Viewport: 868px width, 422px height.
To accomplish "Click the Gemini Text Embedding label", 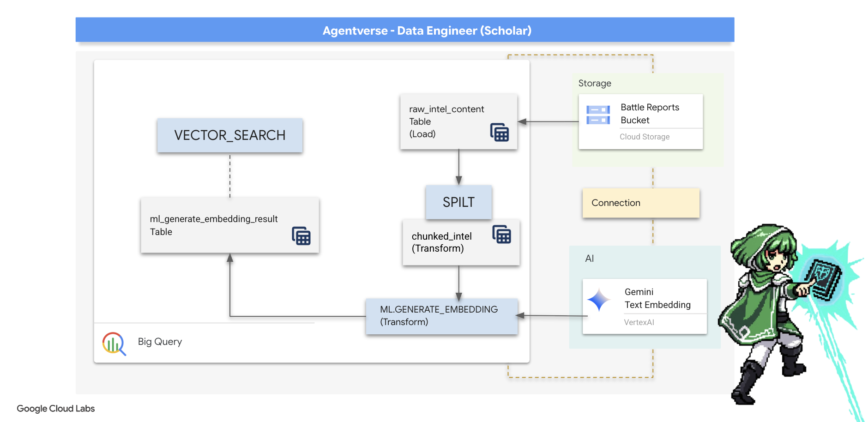I will tap(657, 298).
